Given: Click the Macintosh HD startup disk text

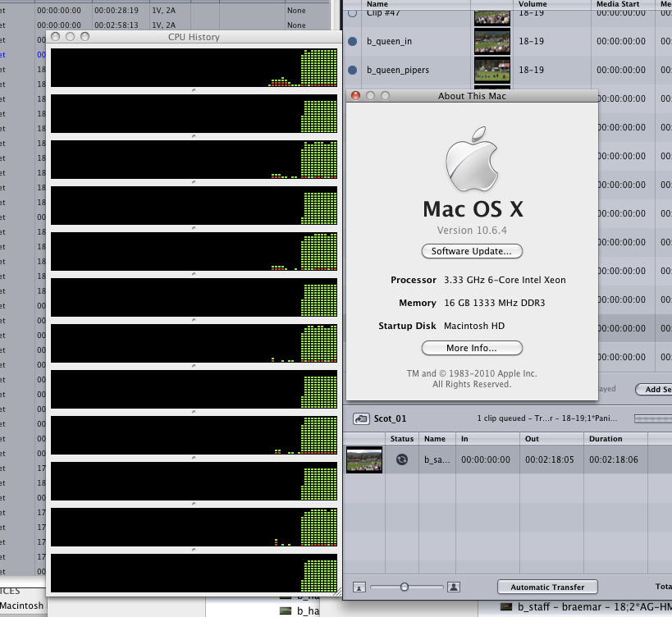Looking at the screenshot, I should (474, 326).
